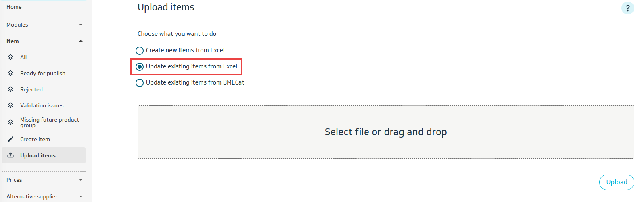Image resolution: width=644 pixels, height=202 pixels.
Task: Click the Validation issues layers icon
Action: 10,105
